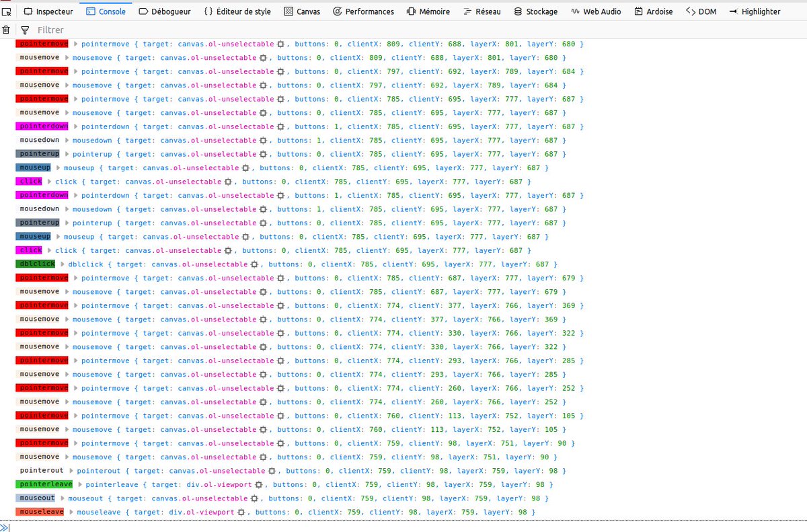This screenshot has height=532, width=807.
Task: Expand pointermove event with clientY 330
Action: pos(76,334)
